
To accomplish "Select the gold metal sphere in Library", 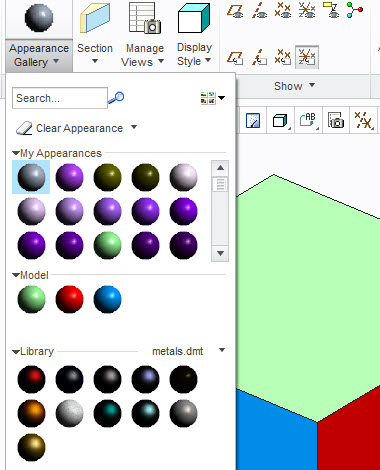I will (31, 447).
